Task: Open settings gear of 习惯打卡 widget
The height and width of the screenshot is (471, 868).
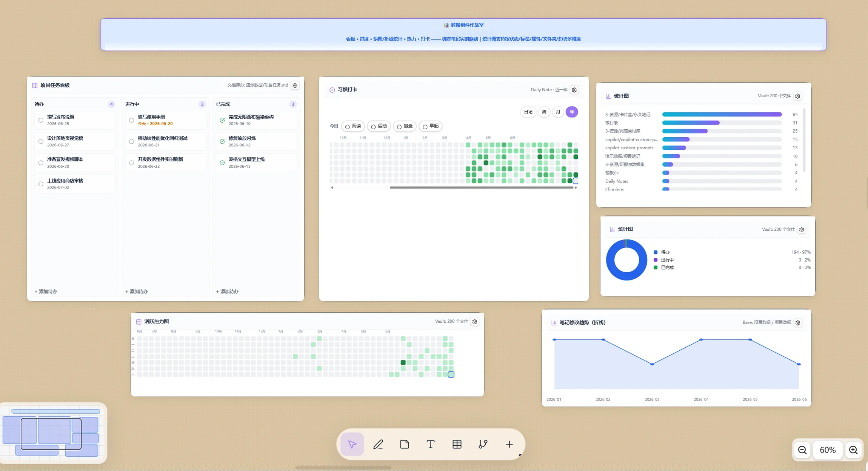Action: [574, 90]
